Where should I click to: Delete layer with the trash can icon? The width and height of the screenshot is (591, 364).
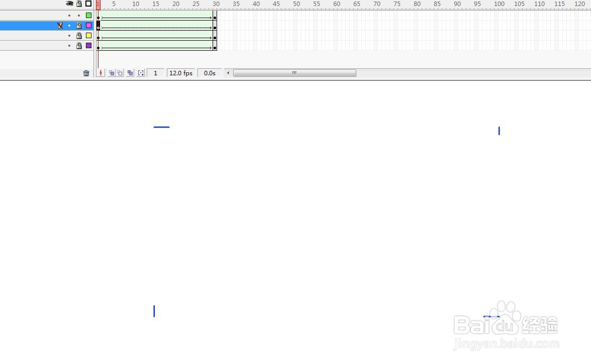pyautogui.click(x=86, y=73)
